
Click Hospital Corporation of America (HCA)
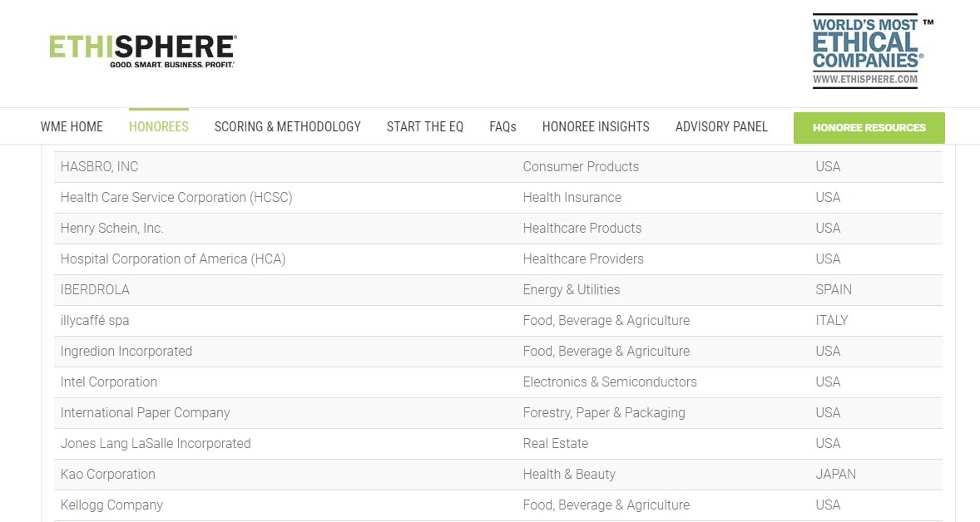pyautogui.click(x=172, y=259)
